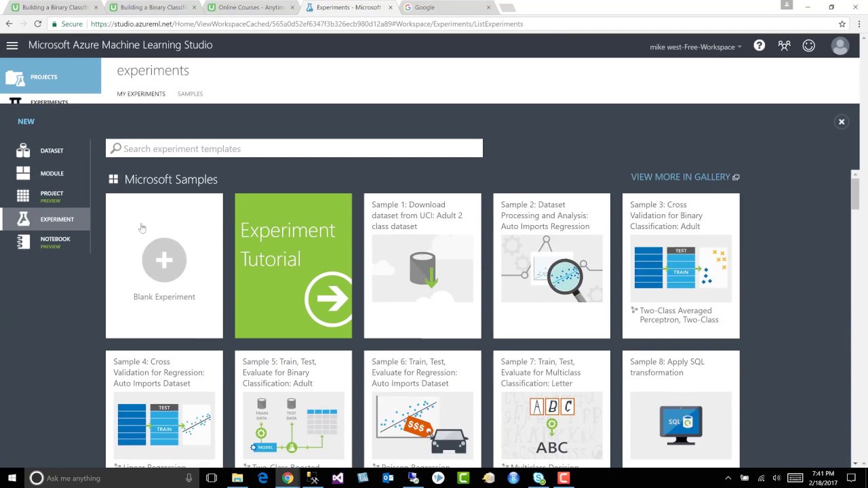The image size is (868, 488).
Task: Close the NEW panel with X
Action: [x=842, y=122]
